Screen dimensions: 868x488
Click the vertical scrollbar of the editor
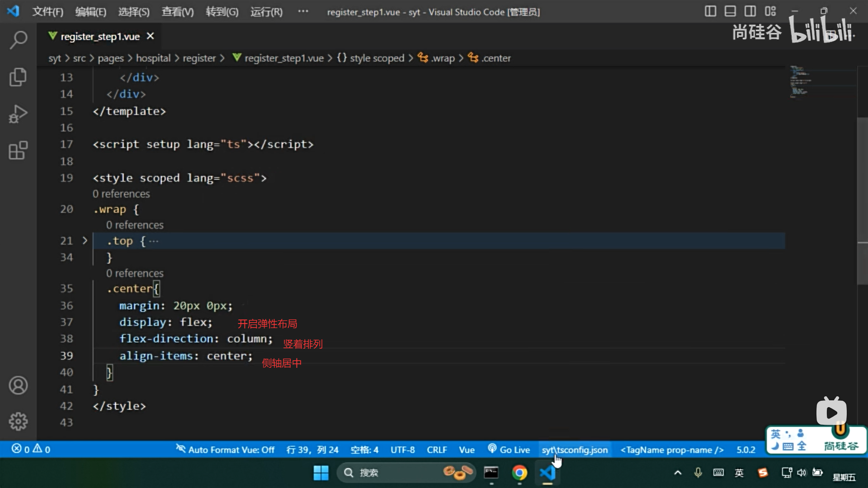point(862,201)
